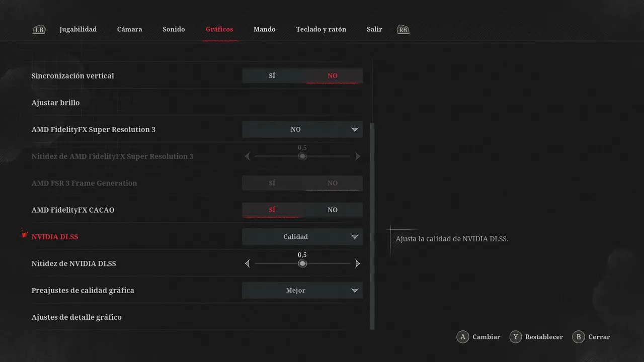The width and height of the screenshot is (644, 362).
Task: Click right arrow of AMD FidelityFX sharpness slider
Action: pos(358,156)
